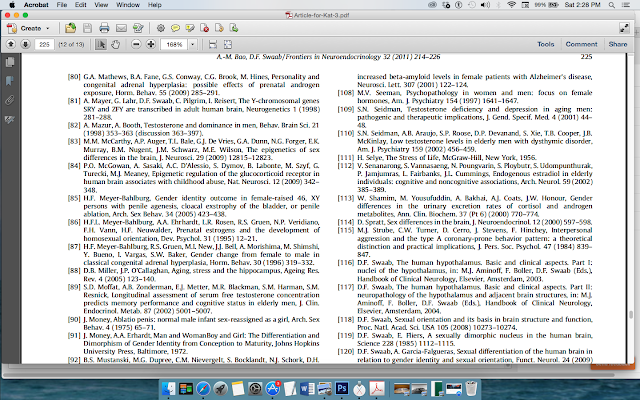Click the page number field showing 225

pyautogui.click(x=44, y=44)
